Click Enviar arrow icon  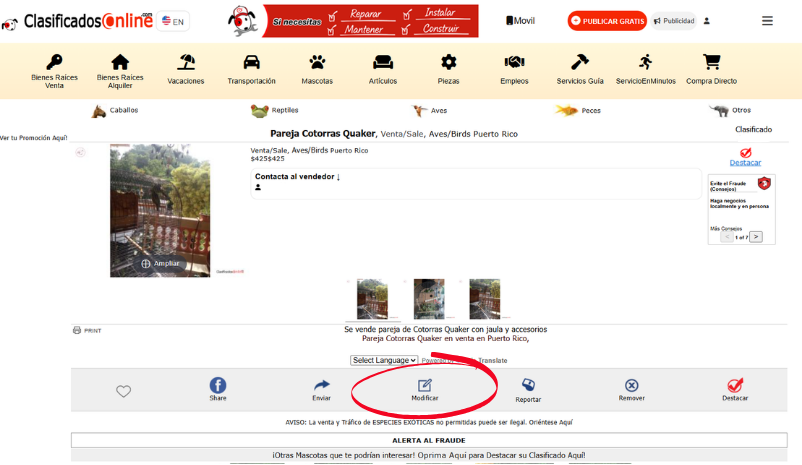tap(322, 385)
